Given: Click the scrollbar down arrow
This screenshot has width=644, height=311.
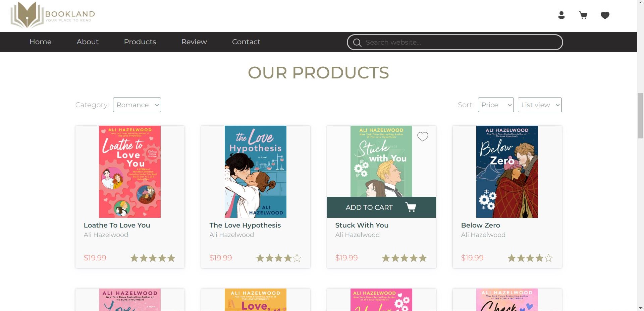Looking at the screenshot, I should (640, 308).
